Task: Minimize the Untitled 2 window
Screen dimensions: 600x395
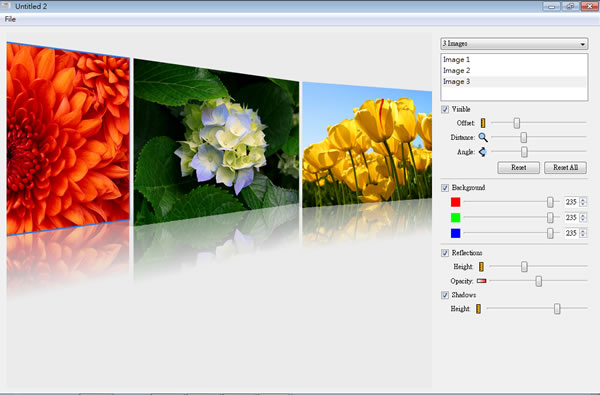Action: [551, 6]
